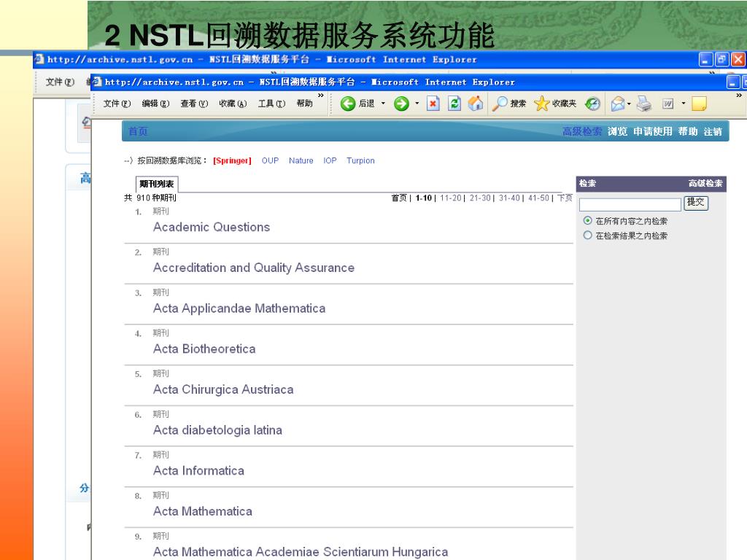The image size is (747, 560).
Task: Open the Mail envelope icon
Action: [618, 104]
